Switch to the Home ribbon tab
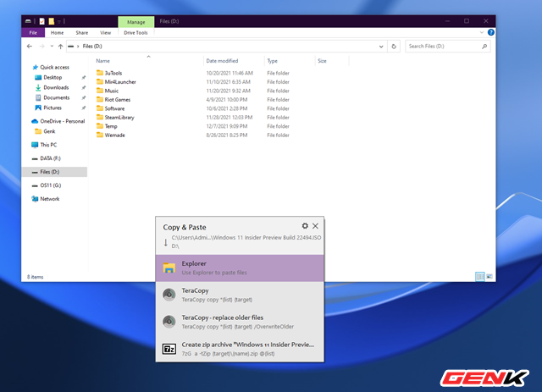Viewport: 542px width, 392px height. coord(57,32)
